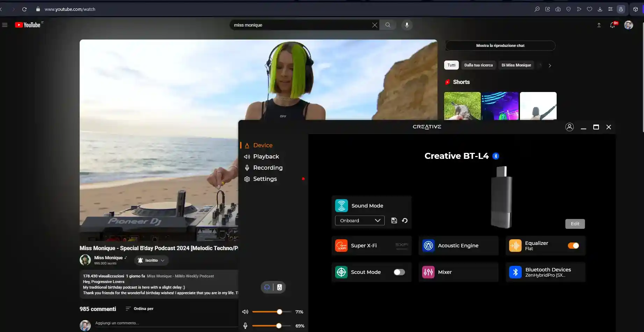
Task: Open the Miss Monique channel name link
Action: click(x=108, y=257)
